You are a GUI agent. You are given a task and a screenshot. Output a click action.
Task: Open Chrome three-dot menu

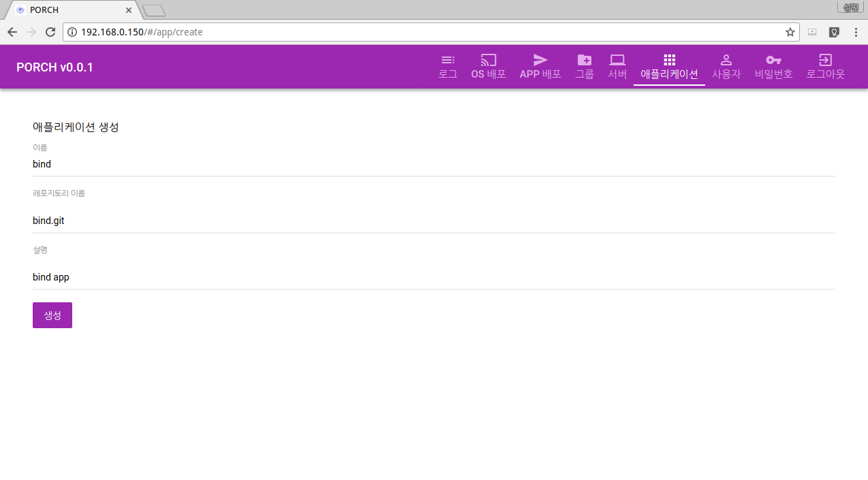point(856,32)
